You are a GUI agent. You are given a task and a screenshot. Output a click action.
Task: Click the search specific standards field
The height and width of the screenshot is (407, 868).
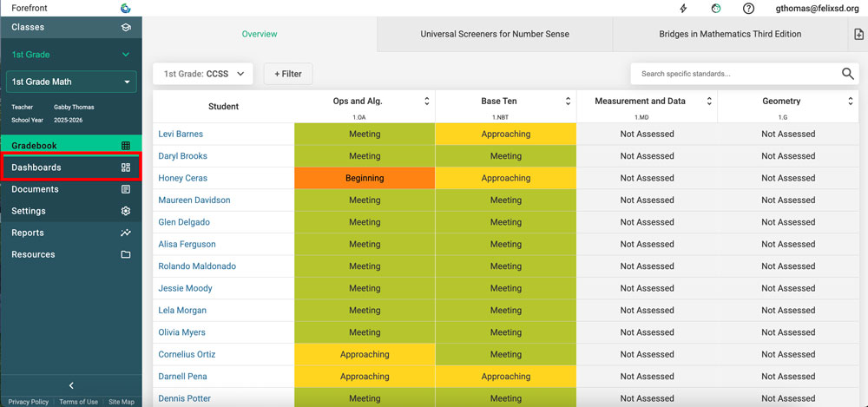click(733, 74)
